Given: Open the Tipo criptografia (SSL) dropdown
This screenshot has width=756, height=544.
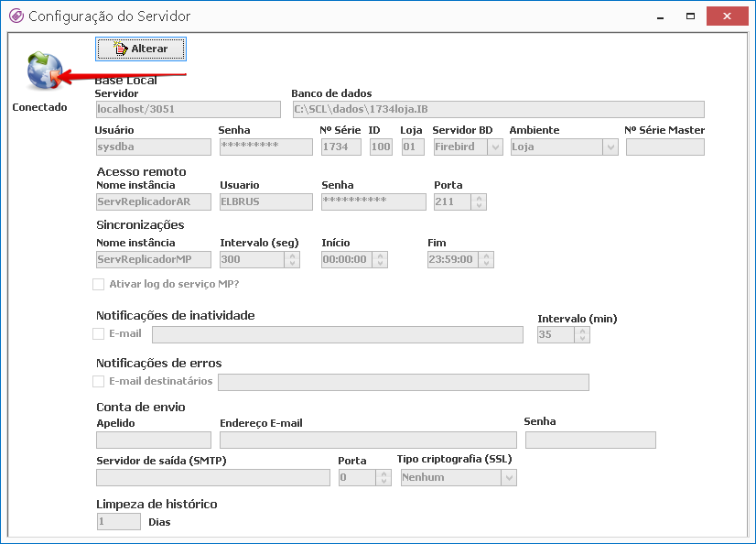Looking at the screenshot, I should click(509, 478).
